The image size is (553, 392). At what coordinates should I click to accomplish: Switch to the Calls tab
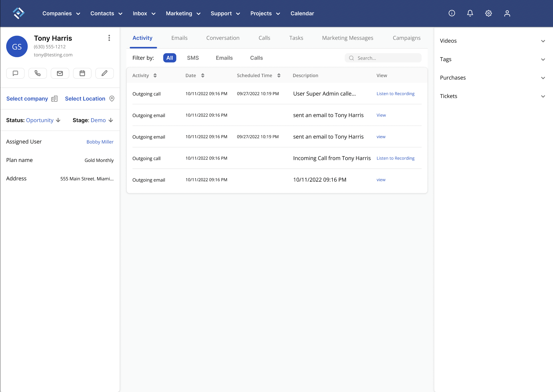(x=264, y=38)
